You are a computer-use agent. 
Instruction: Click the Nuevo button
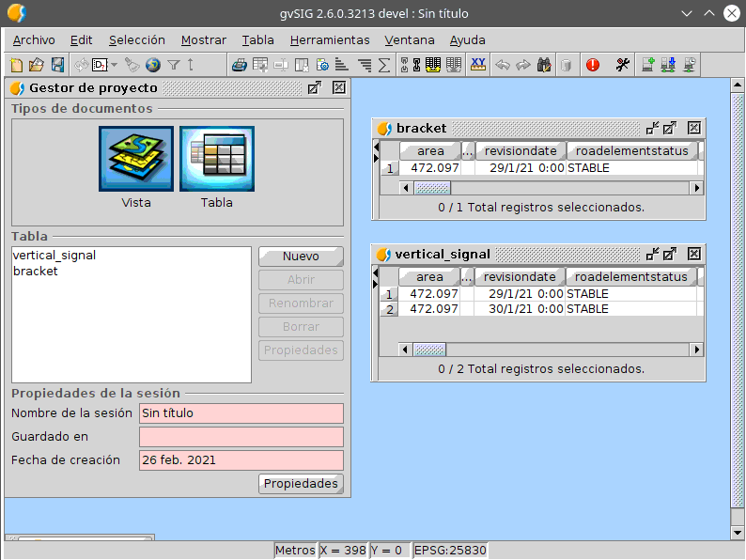coord(302,257)
